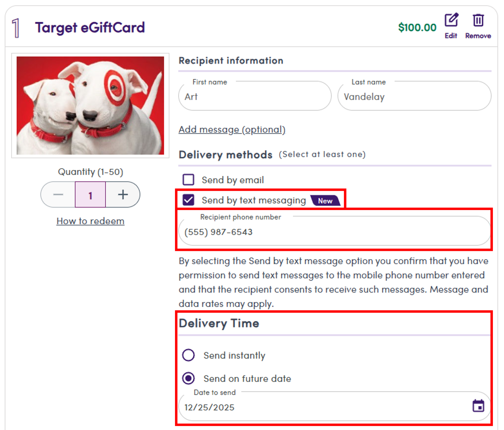The height and width of the screenshot is (430, 504).
Task: Click the $100.00 price text
Action: (417, 27)
